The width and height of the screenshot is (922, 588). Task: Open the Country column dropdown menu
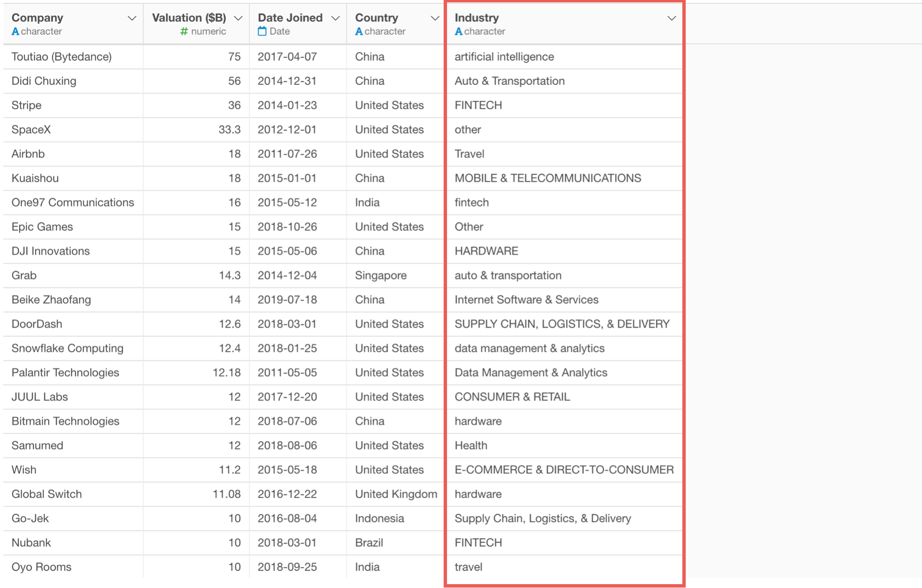434,18
